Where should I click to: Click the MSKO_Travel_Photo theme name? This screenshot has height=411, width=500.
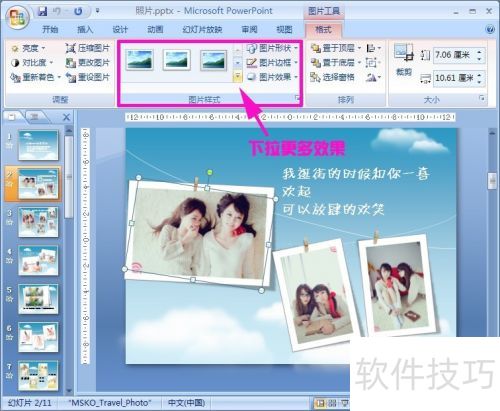click(110, 403)
